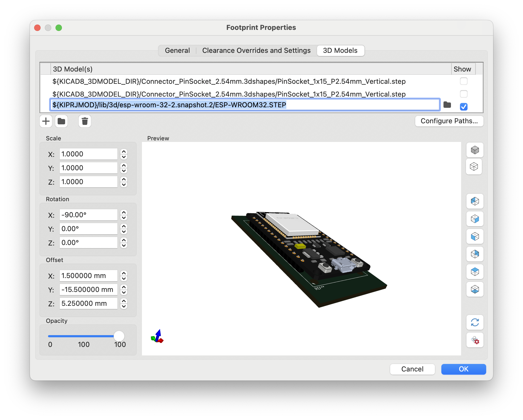Uncheck Show for the ESP-WROOM32 model
The image size is (523, 420).
coord(463,107)
